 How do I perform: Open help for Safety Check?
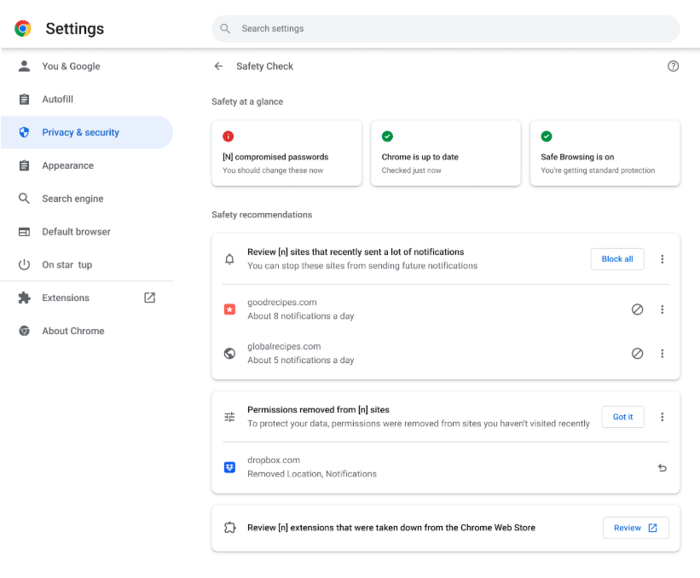pos(673,66)
